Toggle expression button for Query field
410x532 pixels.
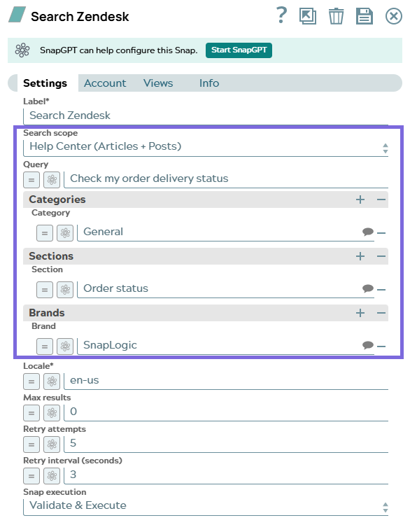click(31, 179)
